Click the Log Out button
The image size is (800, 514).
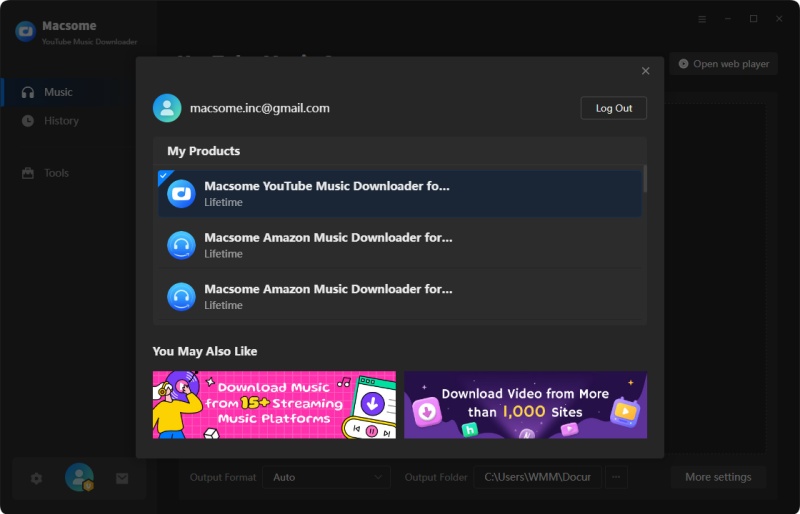coord(614,108)
